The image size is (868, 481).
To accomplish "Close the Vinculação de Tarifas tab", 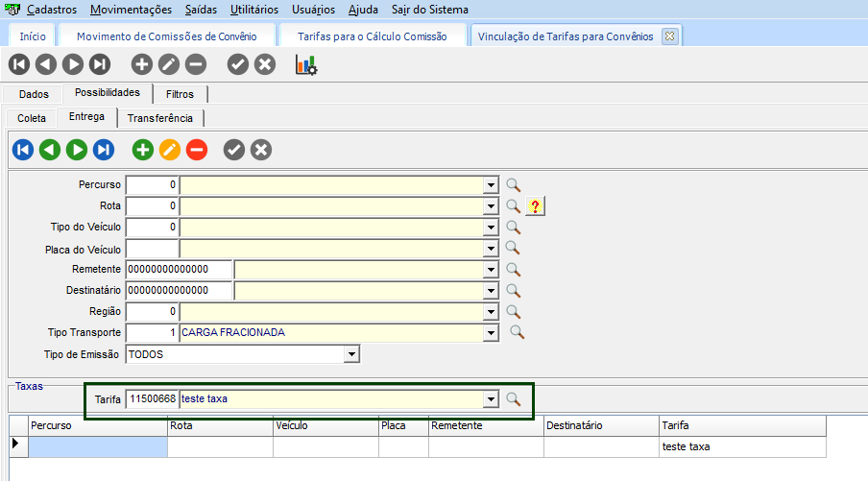I will 669,36.
